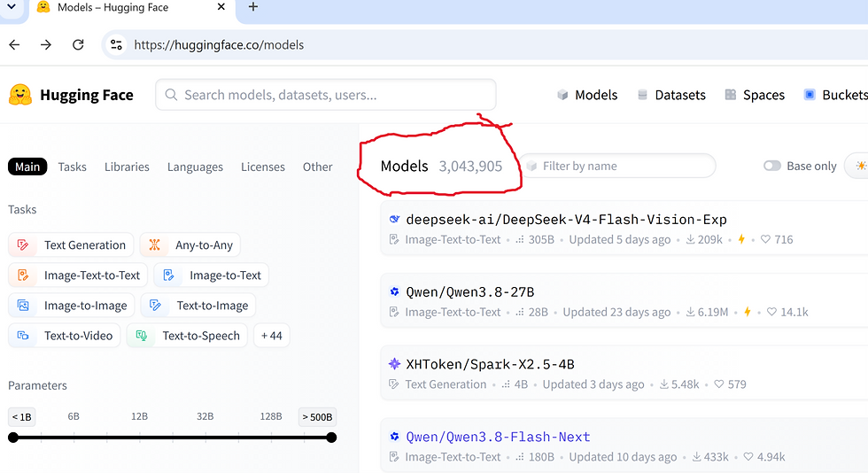Viewport: 868px width, 473px height.
Task: Reload the page with the refresh icon
Action: [78, 45]
